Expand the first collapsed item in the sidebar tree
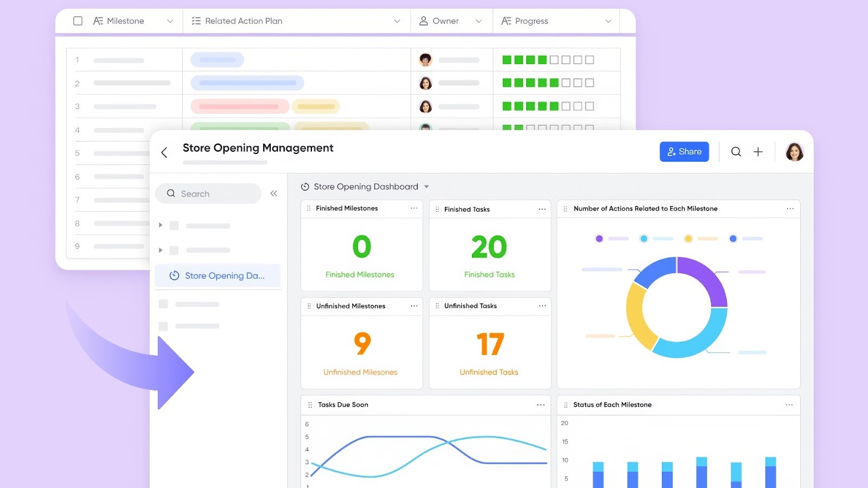This screenshot has width=868, height=488. (x=161, y=225)
